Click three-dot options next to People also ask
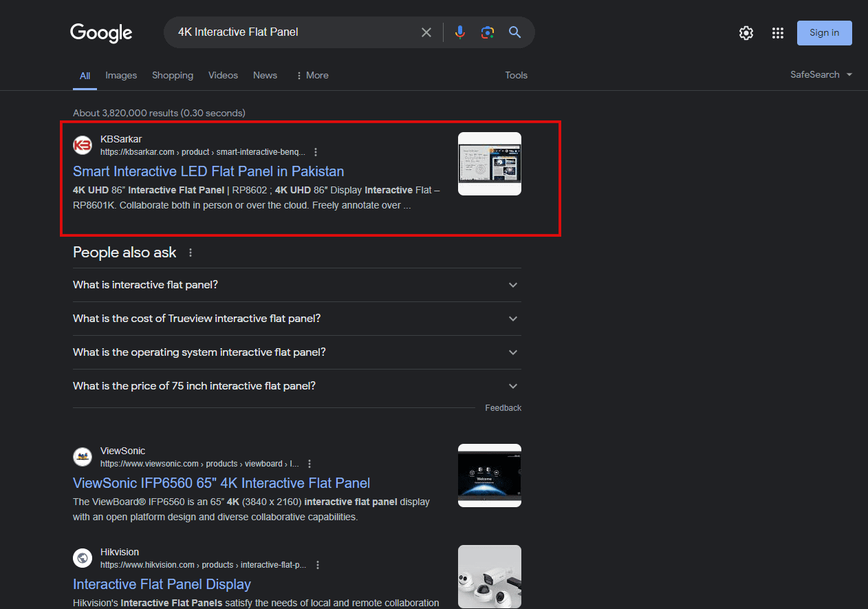The height and width of the screenshot is (609, 868). click(191, 253)
